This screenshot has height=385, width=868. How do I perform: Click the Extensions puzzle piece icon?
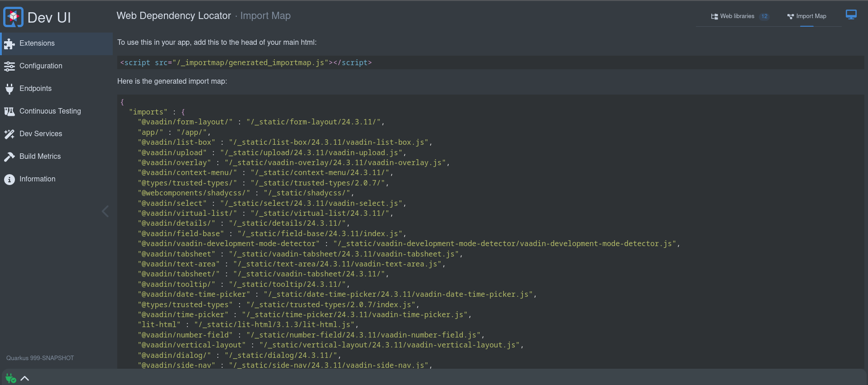(x=10, y=43)
